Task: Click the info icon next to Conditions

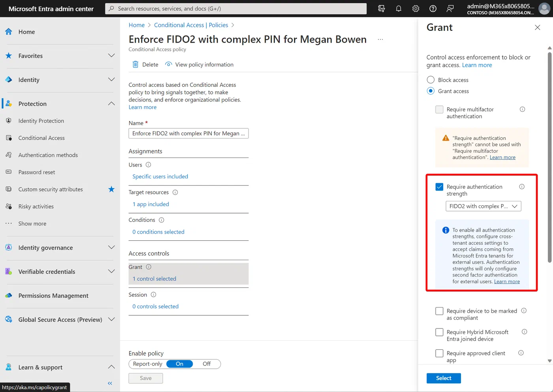Action: (162, 220)
